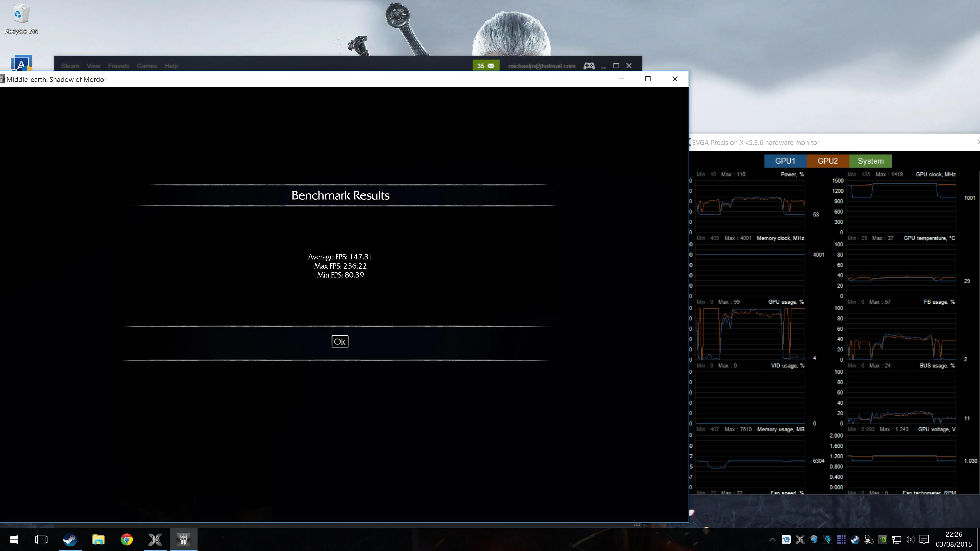Image resolution: width=980 pixels, height=551 pixels.
Task: Open the purple dot-grid tray icon
Action: click(841, 539)
